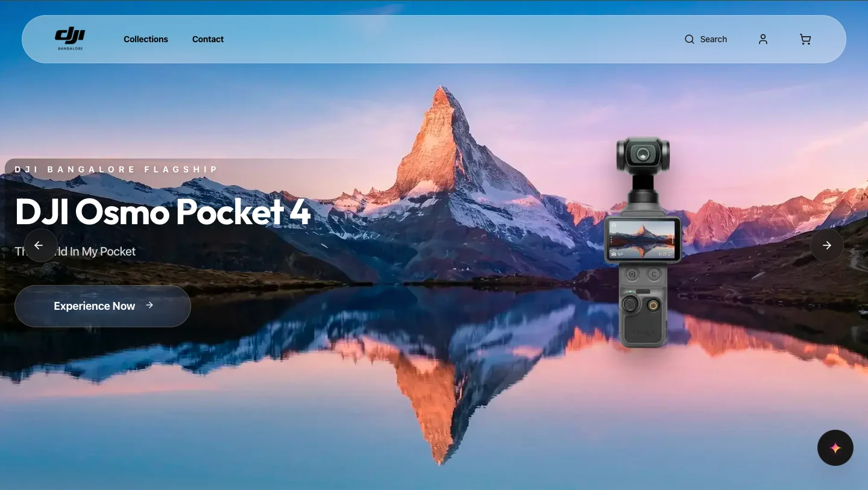Go to the Contact page

pyautogui.click(x=208, y=39)
